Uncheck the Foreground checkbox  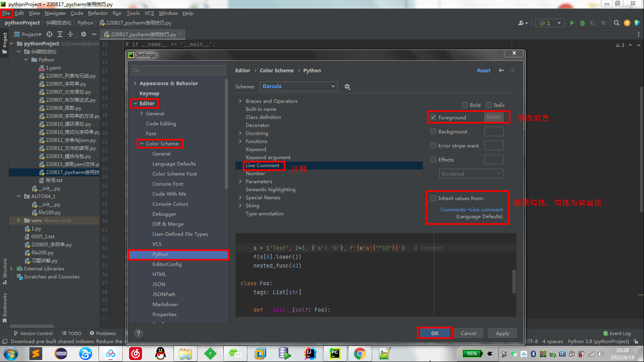pyautogui.click(x=433, y=117)
